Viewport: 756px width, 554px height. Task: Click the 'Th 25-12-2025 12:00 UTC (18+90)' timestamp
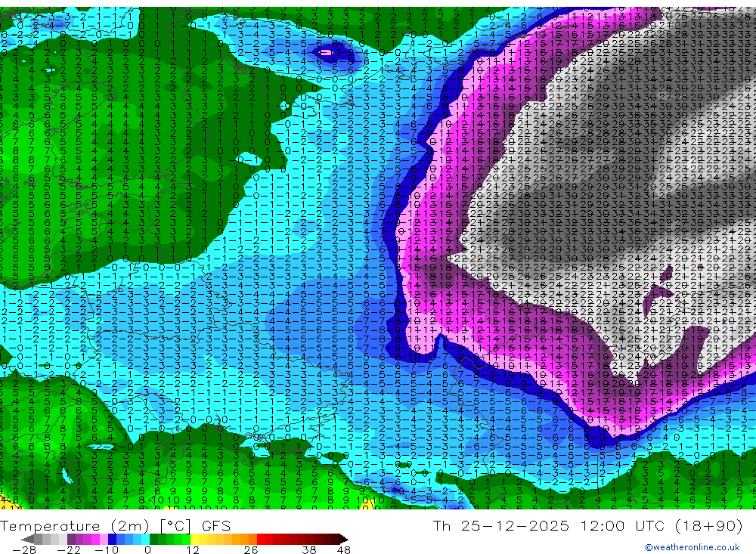[x=587, y=525]
